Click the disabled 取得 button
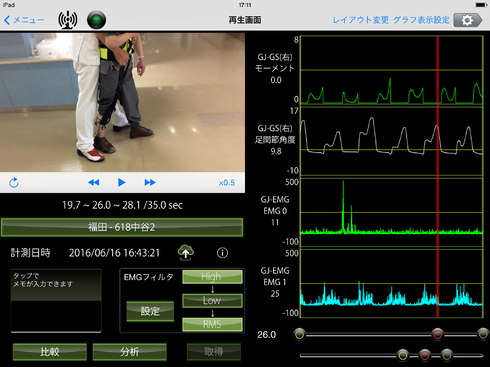The height and width of the screenshot is (367, 490). pyautogui.click(x=214, y=352)
